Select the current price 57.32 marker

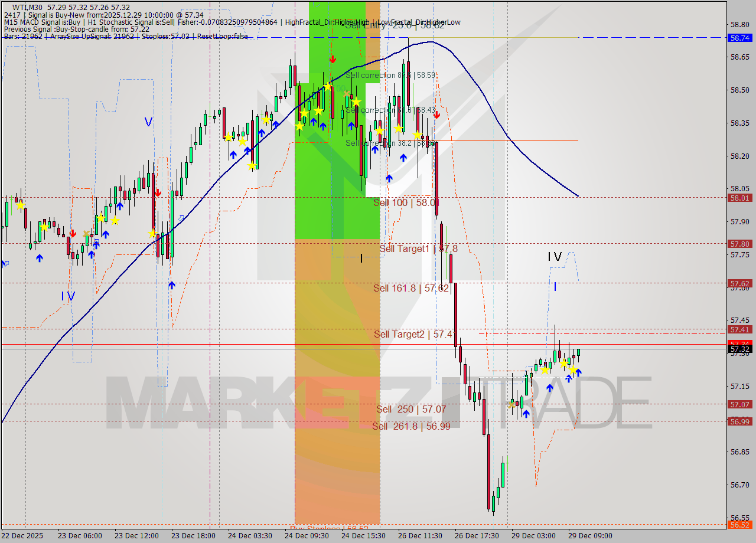coord(739,349)
